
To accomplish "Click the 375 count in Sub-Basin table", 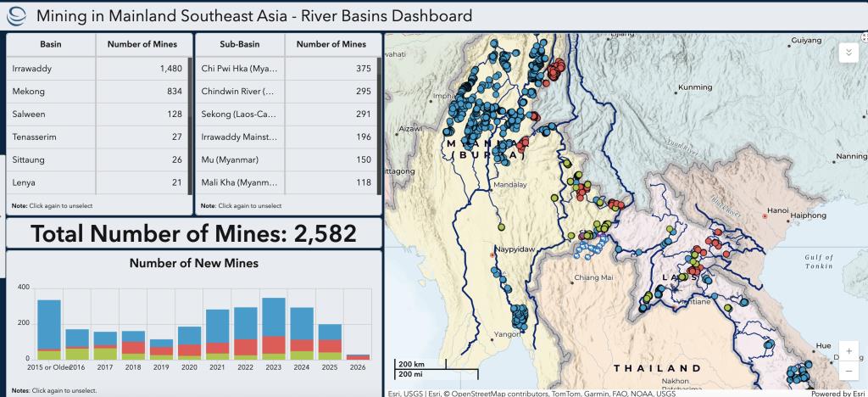I will (x=364, y=69).
